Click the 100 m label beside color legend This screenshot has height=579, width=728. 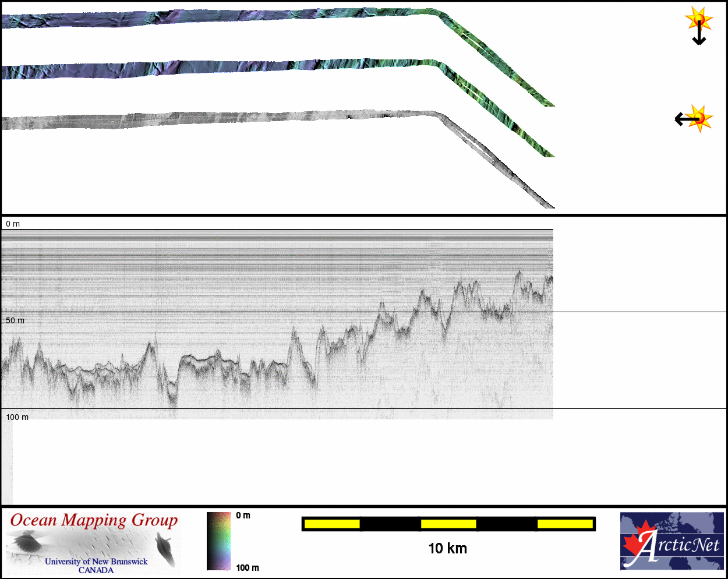248,567
